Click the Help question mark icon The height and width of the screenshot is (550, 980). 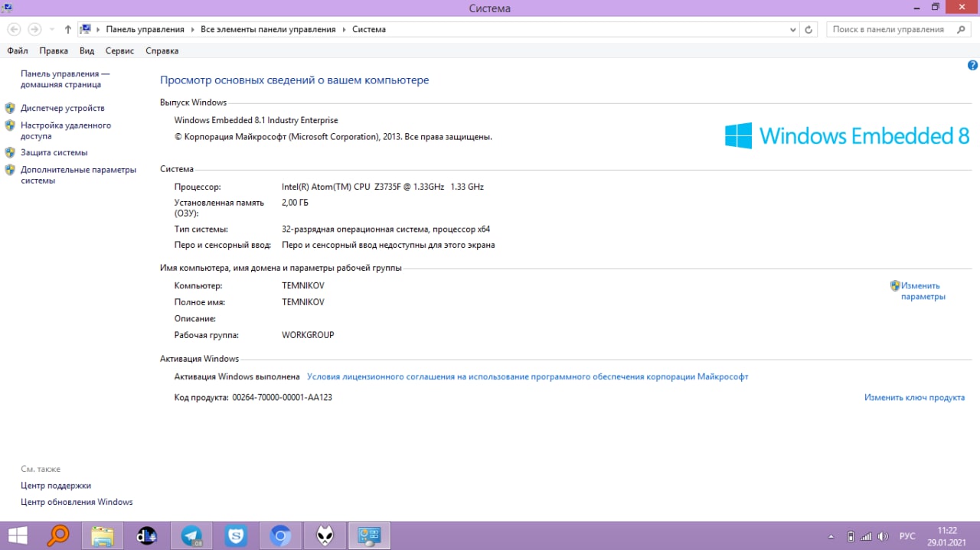972,66
